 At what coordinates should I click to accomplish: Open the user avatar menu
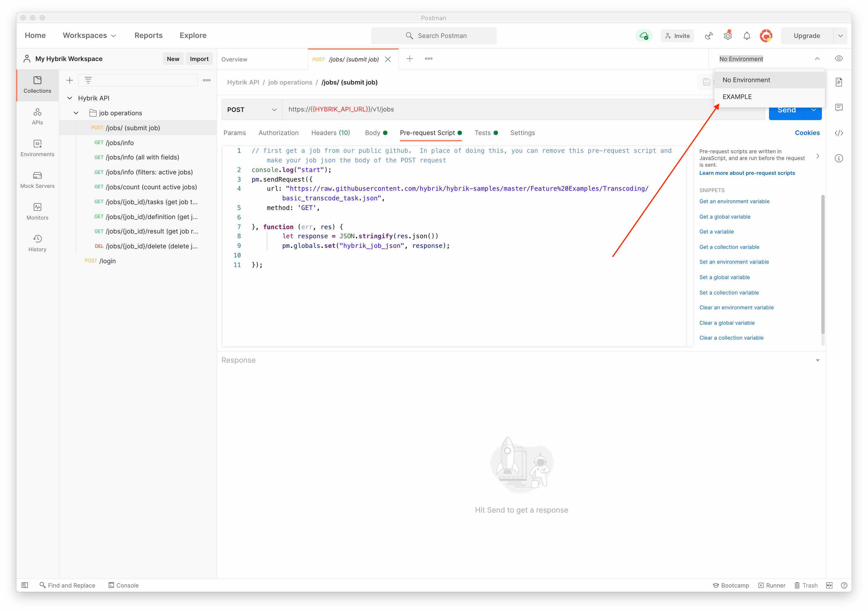766,36
